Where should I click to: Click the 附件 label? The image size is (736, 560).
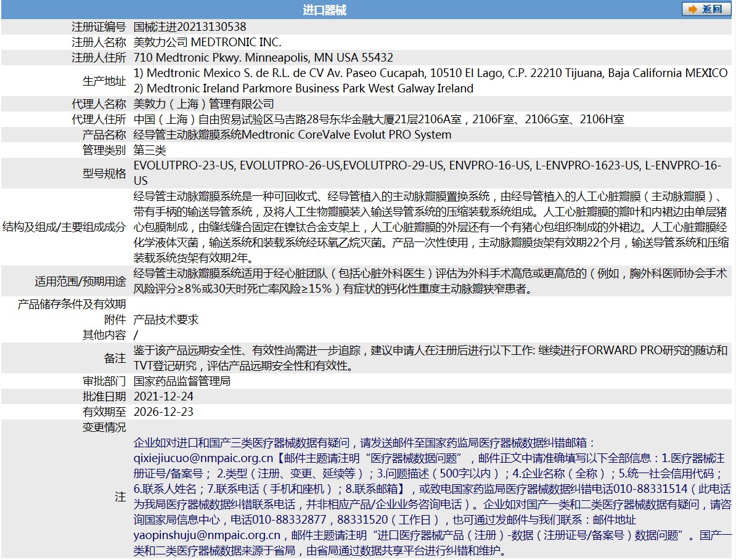(115, 320)
